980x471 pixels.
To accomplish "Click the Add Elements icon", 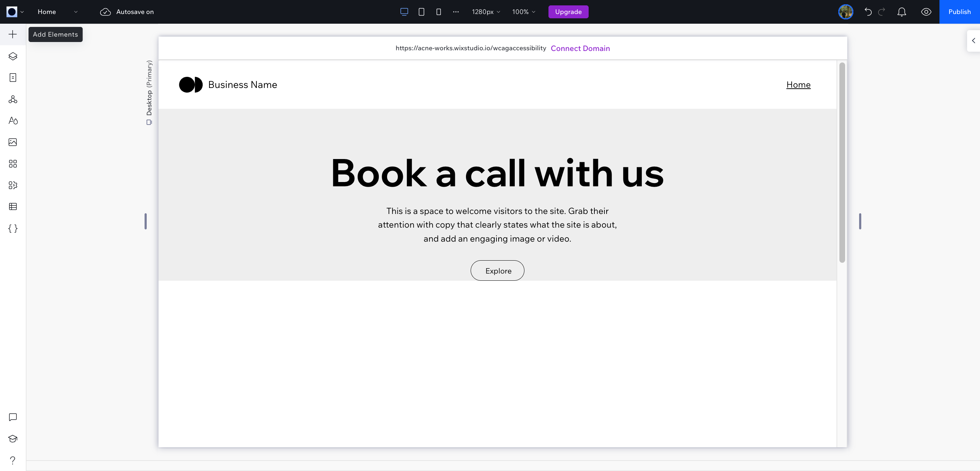I will click(13, 34).
